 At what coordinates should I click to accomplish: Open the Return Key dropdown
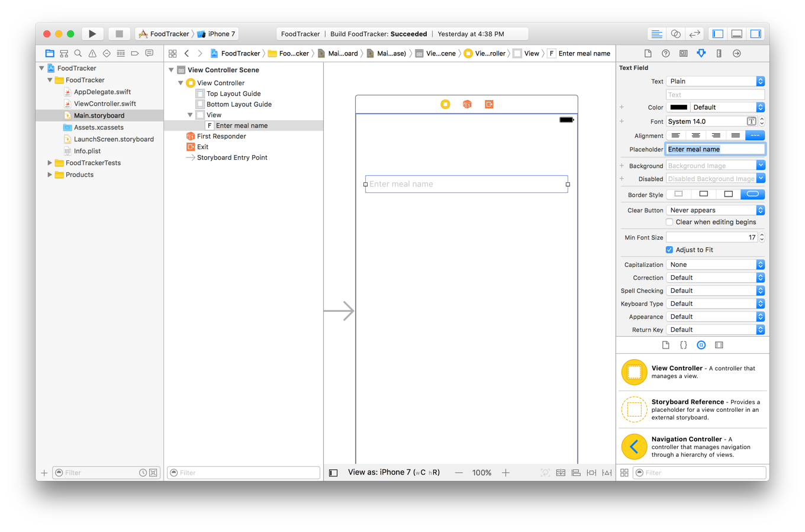tap(716, 330)
